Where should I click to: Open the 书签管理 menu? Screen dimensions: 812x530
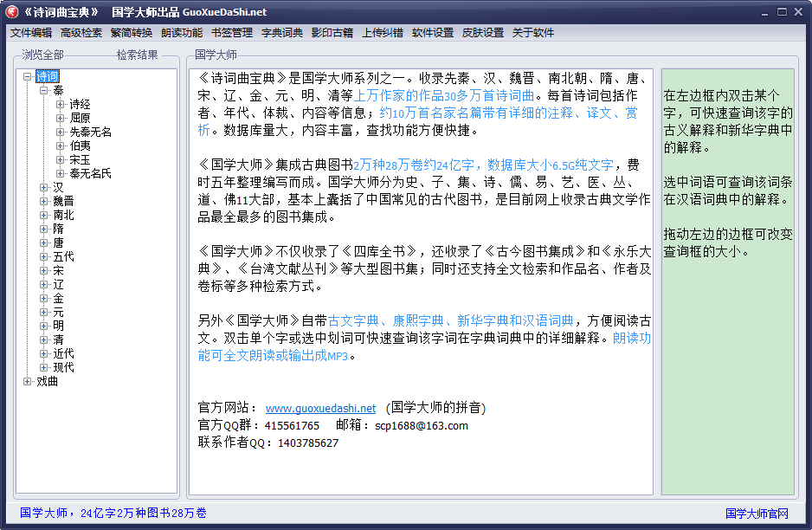(x=232, y=33)
